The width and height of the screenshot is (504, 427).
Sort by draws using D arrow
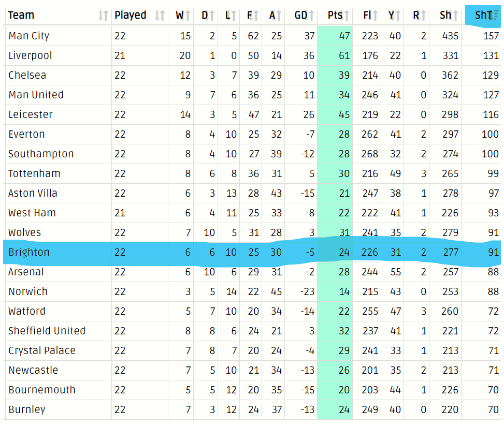[x=212, y=16]
